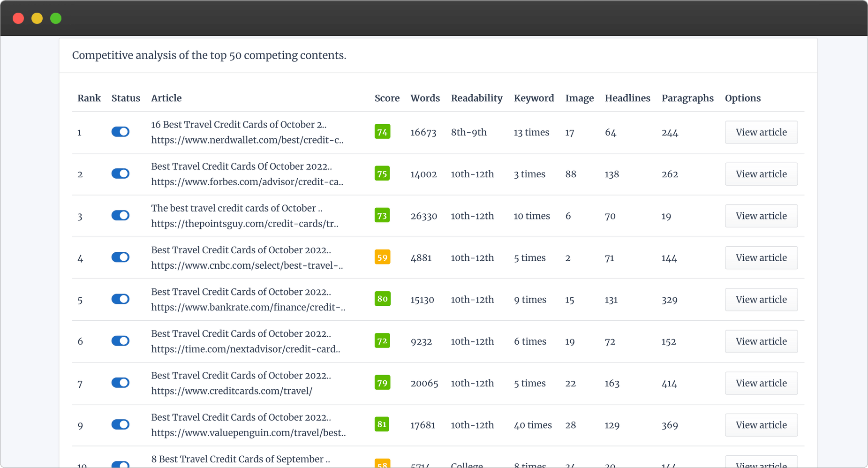Click the green macOS window button
Image resolution: width=868 pixels, height=468 pixels.
(55, 18)
